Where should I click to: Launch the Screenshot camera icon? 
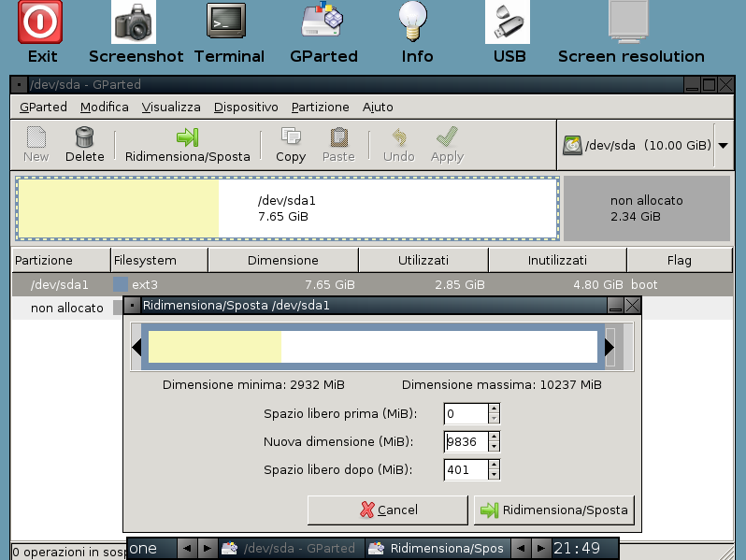pyautogui.click(x=134, y=22)
